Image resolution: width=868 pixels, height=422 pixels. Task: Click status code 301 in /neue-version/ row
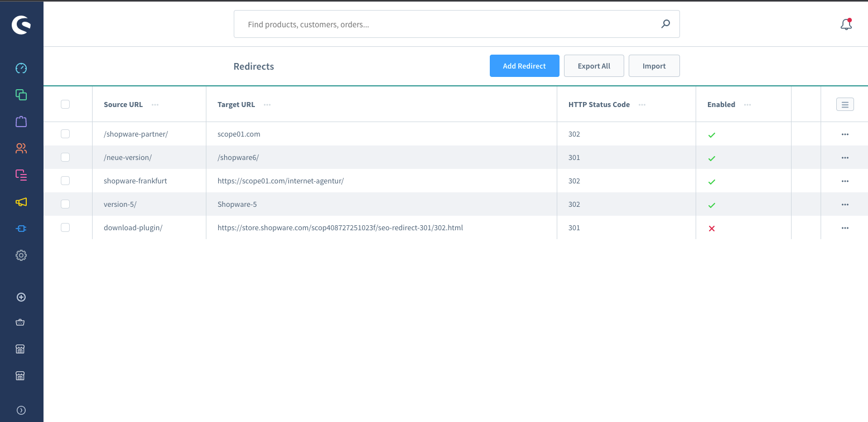574,158
